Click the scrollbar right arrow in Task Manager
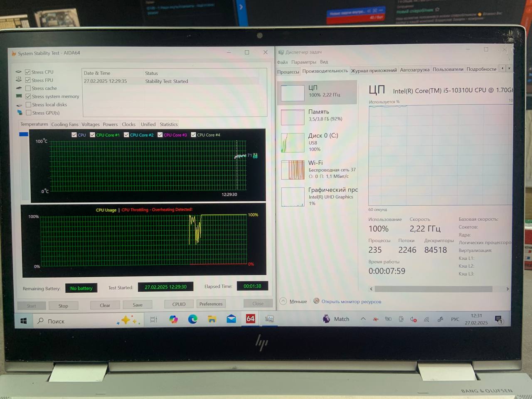 (x=507, y=289)
